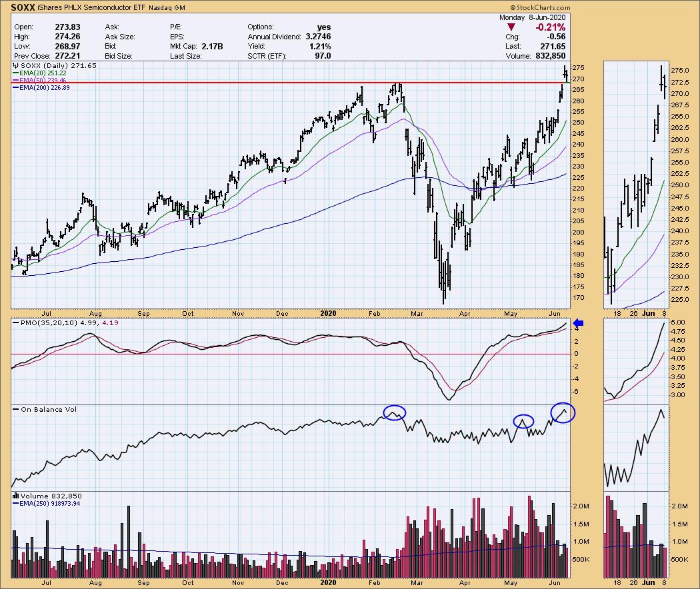Screen dimensions: 700x589
Task: Click the Prev Close value 272.21
Action: pyautogui.click(x=67, y=56)
